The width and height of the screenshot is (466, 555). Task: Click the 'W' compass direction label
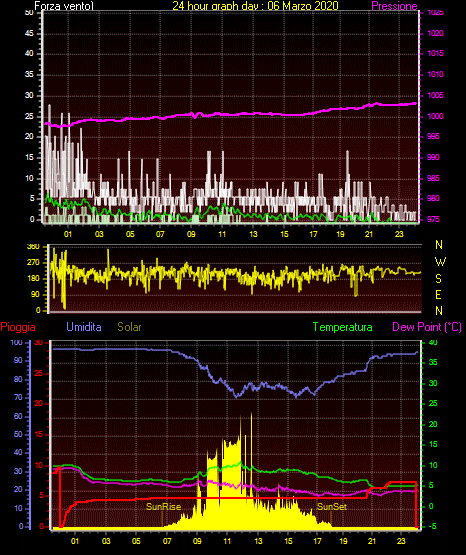(440, 262)
